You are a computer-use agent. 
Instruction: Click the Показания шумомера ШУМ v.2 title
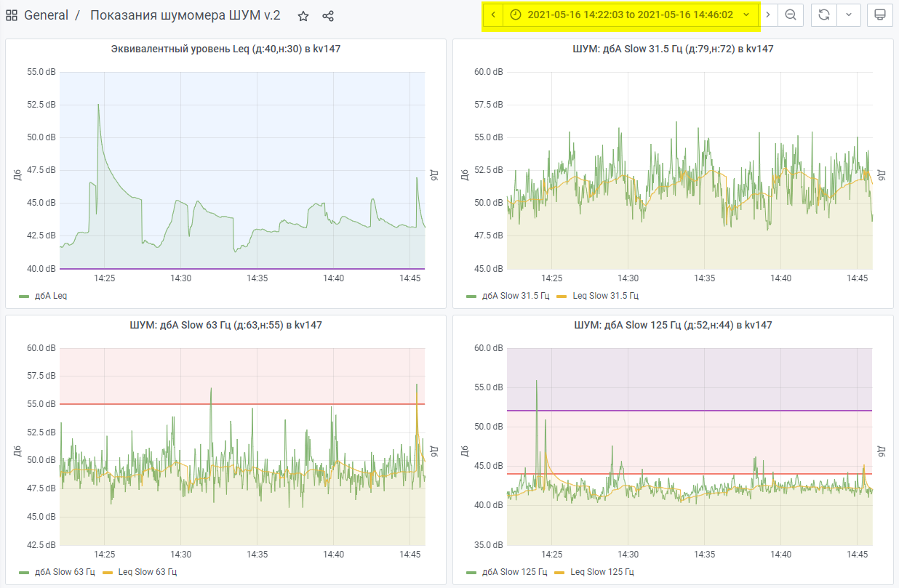click(x=185, y=15)
